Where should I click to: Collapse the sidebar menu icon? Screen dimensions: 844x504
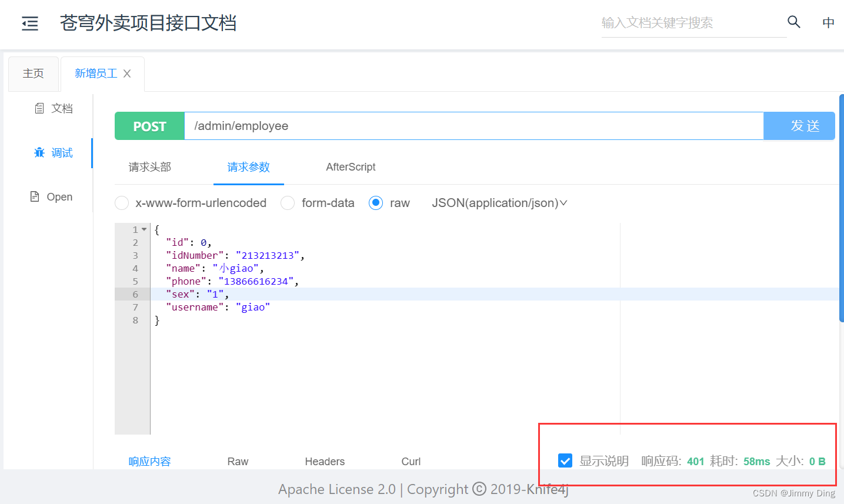click(x=30, y=24)
